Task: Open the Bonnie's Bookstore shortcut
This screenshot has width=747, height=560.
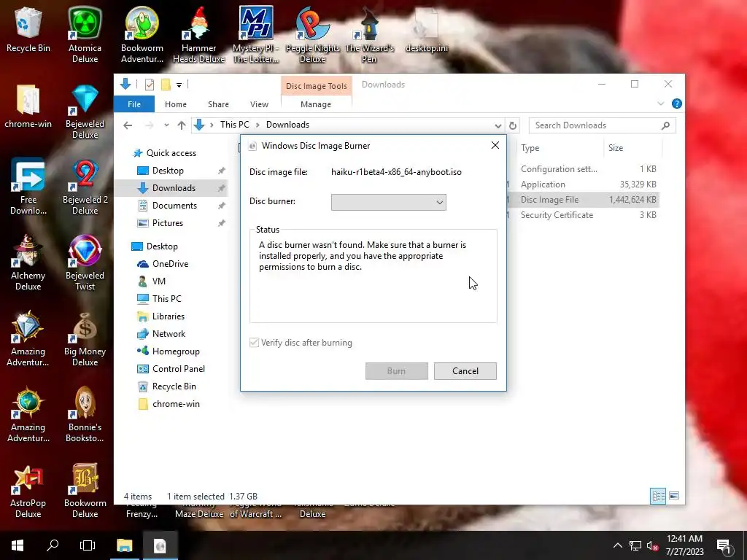Action: coord(85,414)
